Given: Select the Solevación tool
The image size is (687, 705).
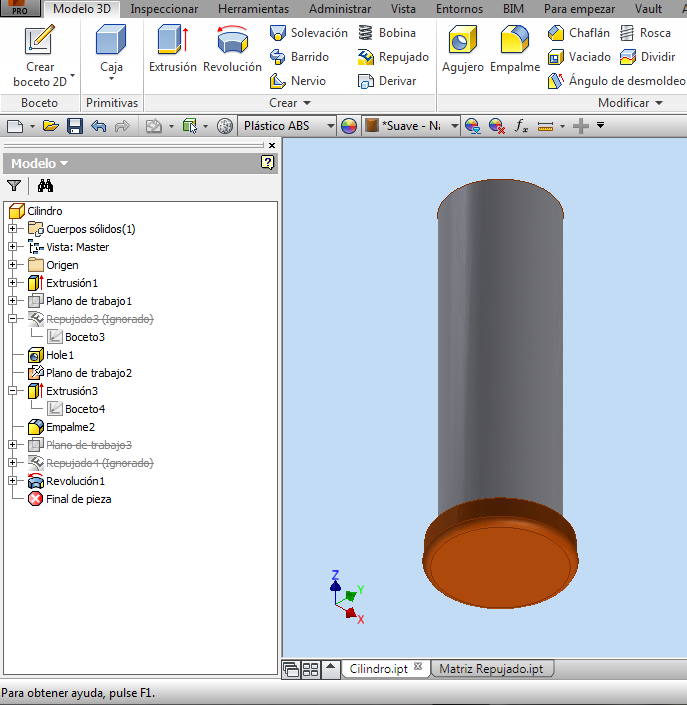Looking at the screenshot, I should 308,33.
